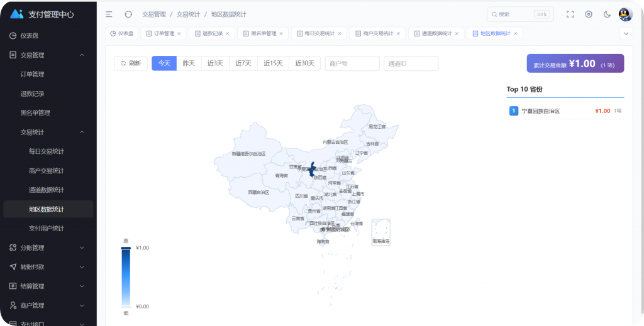This screenshot has height=326, width=644.
Task: Close the 订单管理 tab
Action: pos(179,34)
